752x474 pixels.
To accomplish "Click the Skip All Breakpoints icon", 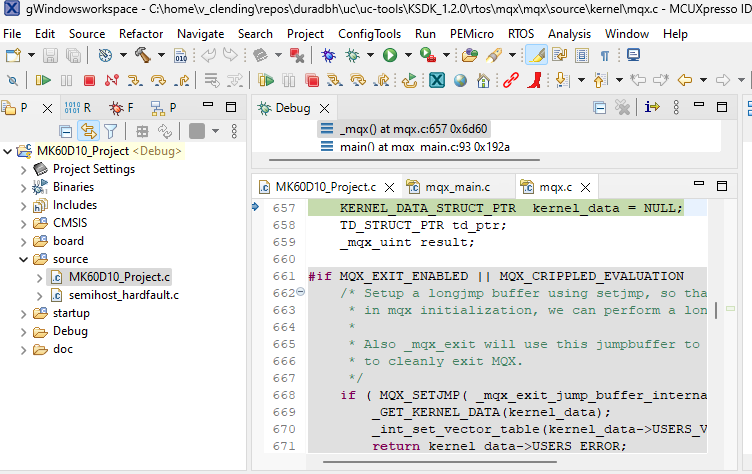I will [x=12, y=81].
